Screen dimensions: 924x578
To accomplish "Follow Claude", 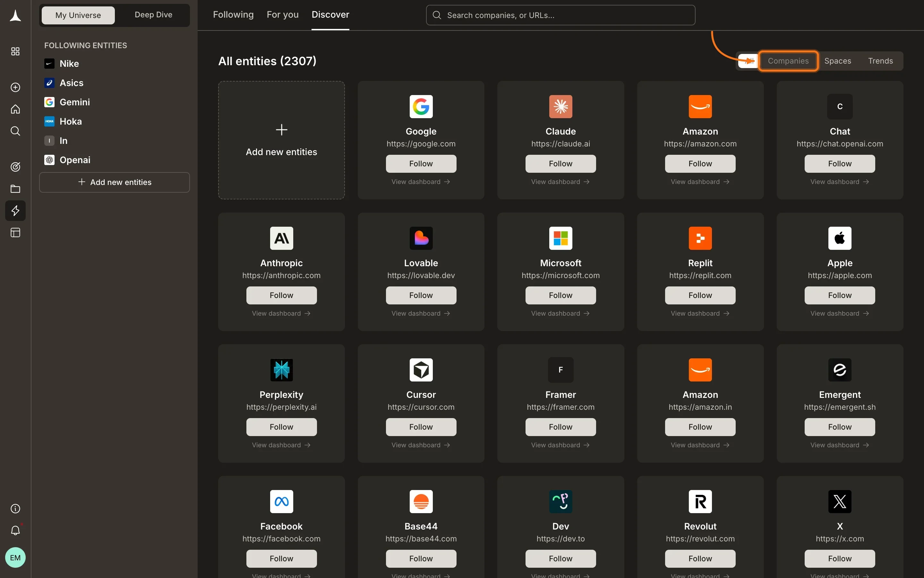I will (x=560, y=164).
